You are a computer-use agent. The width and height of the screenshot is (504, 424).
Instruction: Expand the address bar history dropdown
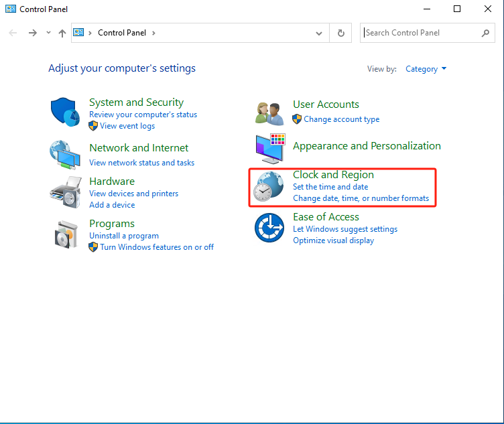tap(318, 33)
